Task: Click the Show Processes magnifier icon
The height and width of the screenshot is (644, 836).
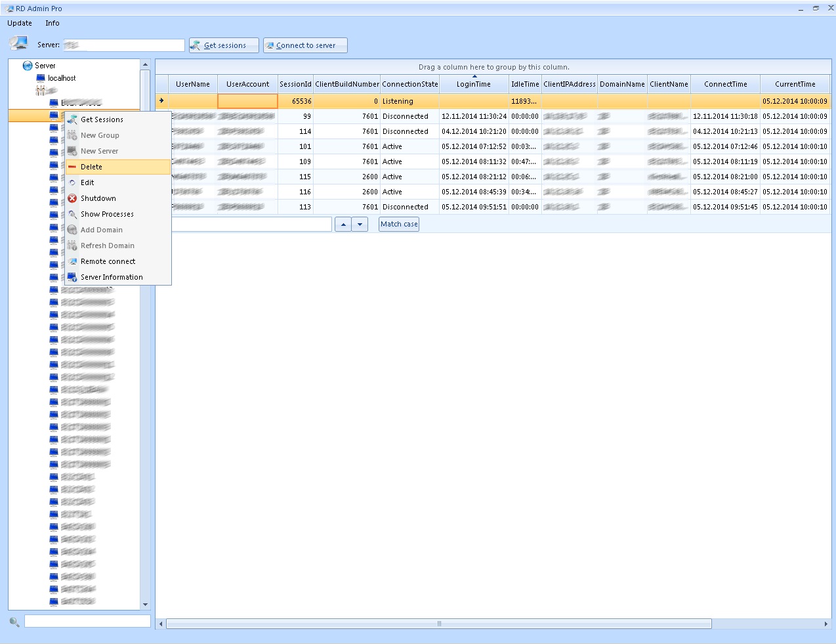Action: pyautogui.click(x=72, y=214)
